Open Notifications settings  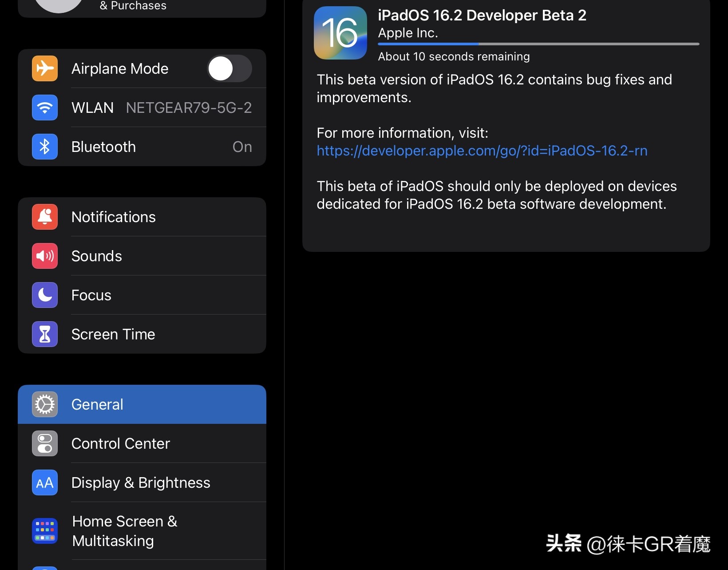coord(142,217)
